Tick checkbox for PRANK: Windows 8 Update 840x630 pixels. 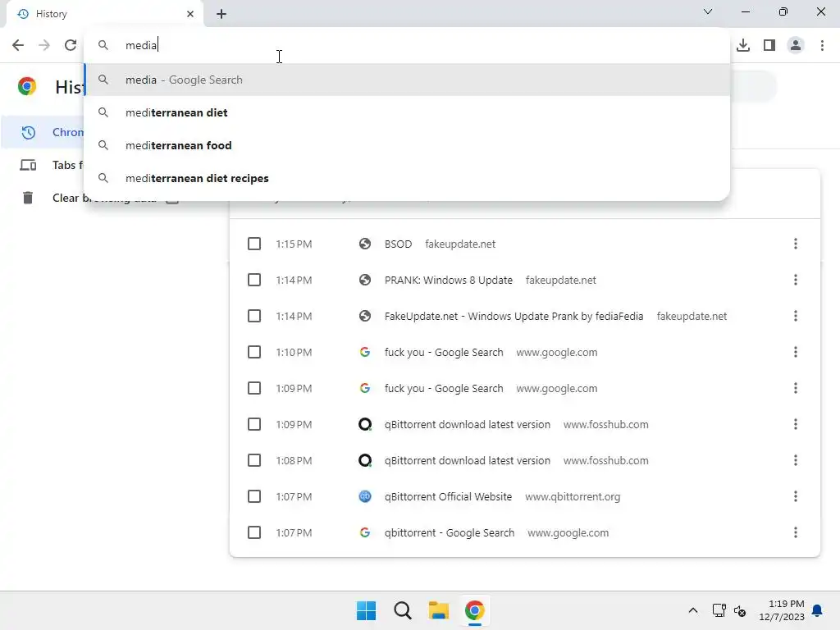[x=254, y=280]
